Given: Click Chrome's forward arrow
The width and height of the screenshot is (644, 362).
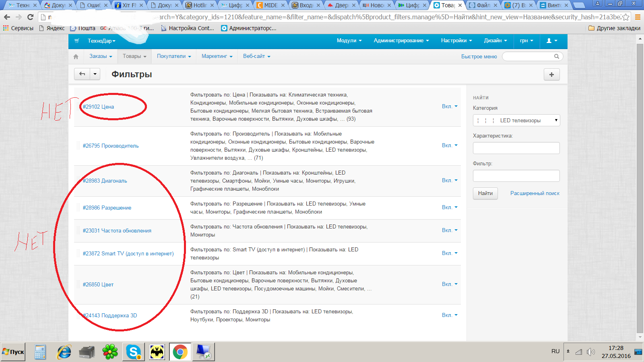Looking at the screenshot, I should [x=19, y=17].
